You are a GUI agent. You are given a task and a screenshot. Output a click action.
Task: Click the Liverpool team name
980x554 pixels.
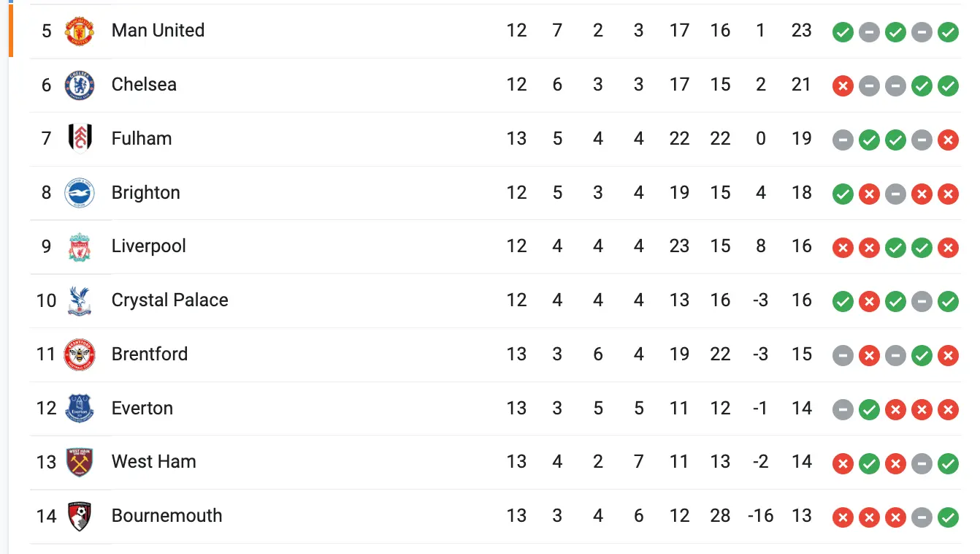coord(148,246)
